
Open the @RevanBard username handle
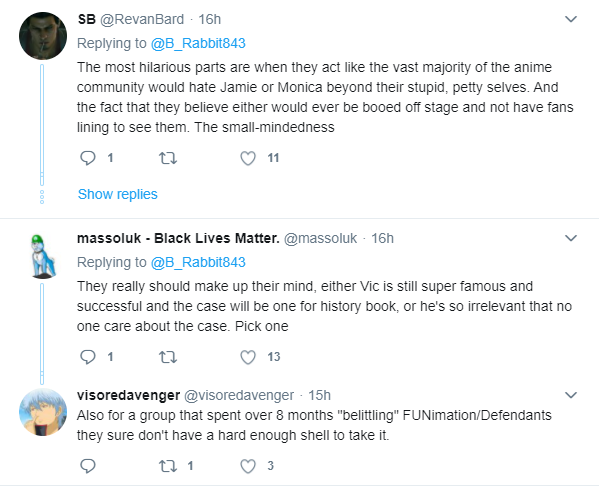[142, 19]
